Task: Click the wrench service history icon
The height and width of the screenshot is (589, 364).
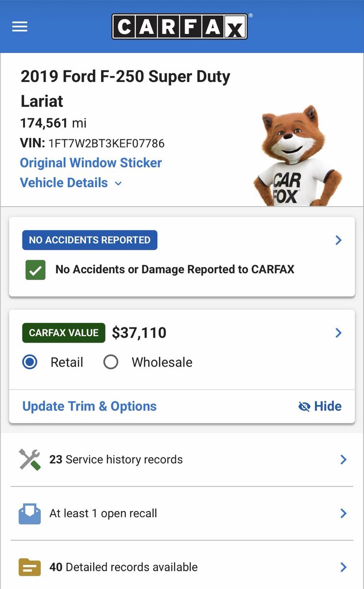Action: click(30, 459)
